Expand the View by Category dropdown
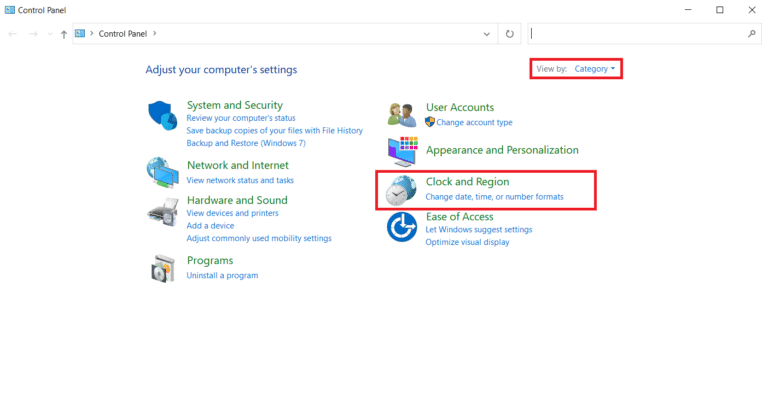Screen dimensions: 768x404 tap(594, 69)
